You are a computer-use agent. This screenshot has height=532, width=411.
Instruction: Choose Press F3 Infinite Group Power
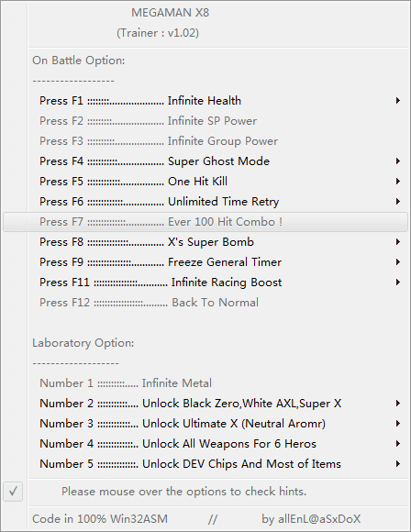point(205,141)
